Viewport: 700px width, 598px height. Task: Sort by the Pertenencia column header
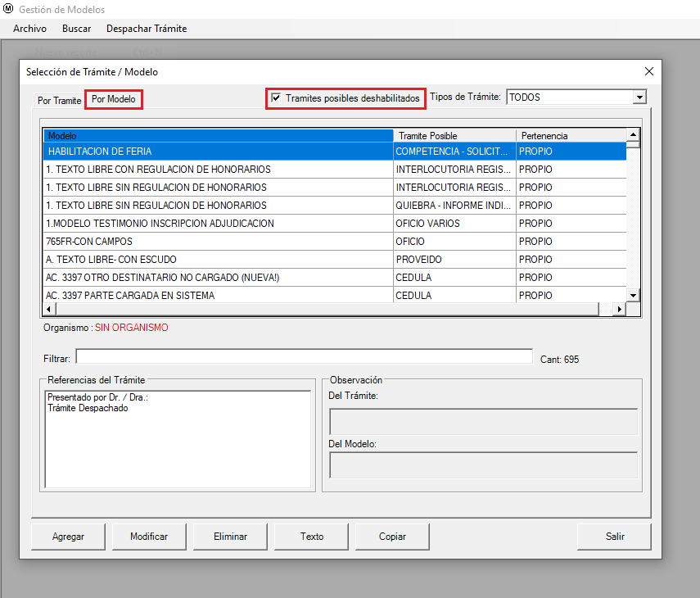[x=571, y=135]
